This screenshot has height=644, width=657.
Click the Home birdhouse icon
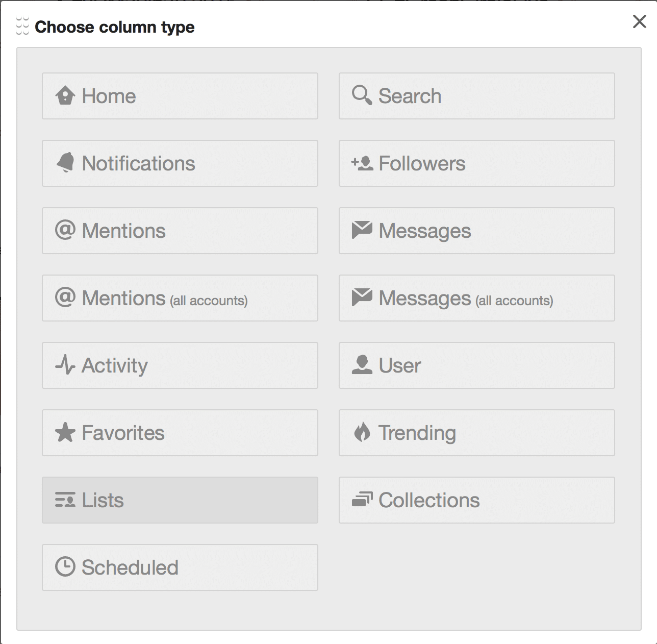pos(65,95)
